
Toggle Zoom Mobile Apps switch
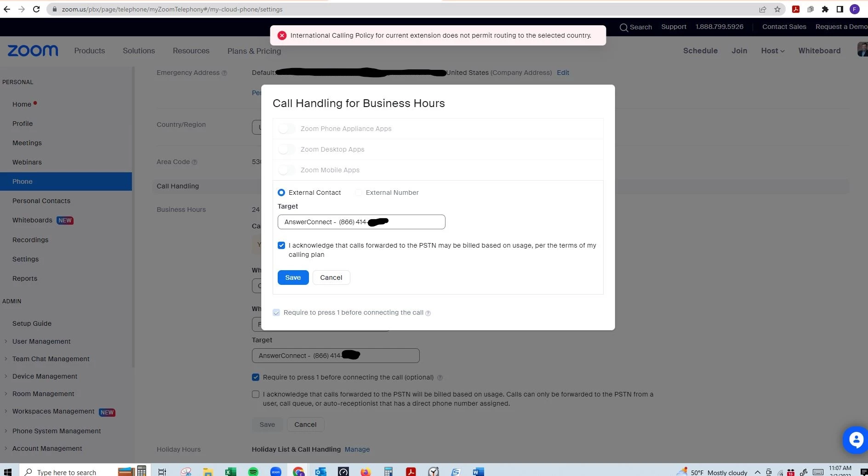click(x=287, y=170)
